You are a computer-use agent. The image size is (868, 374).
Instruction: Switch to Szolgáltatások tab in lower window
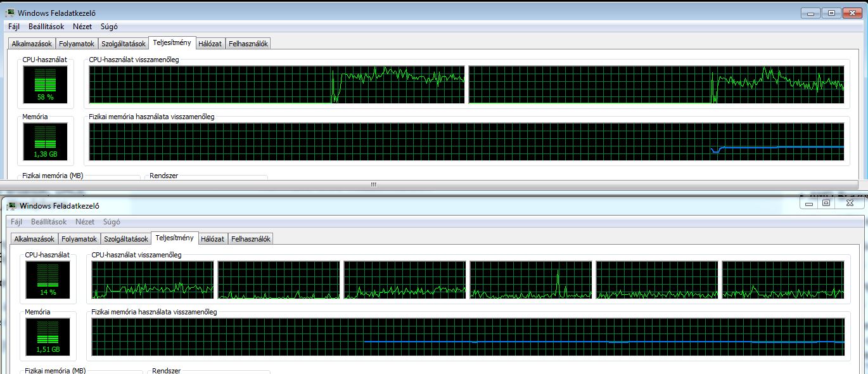[x=125, y=239]
